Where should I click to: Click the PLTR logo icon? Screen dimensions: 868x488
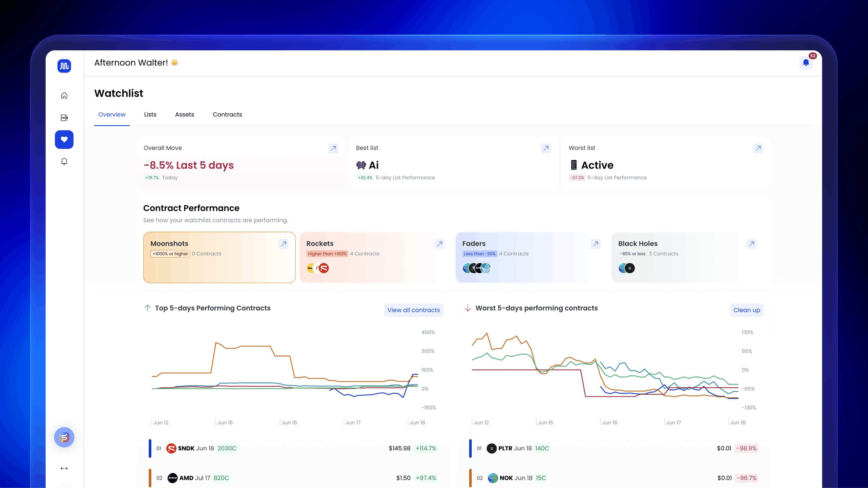(492, 448)
